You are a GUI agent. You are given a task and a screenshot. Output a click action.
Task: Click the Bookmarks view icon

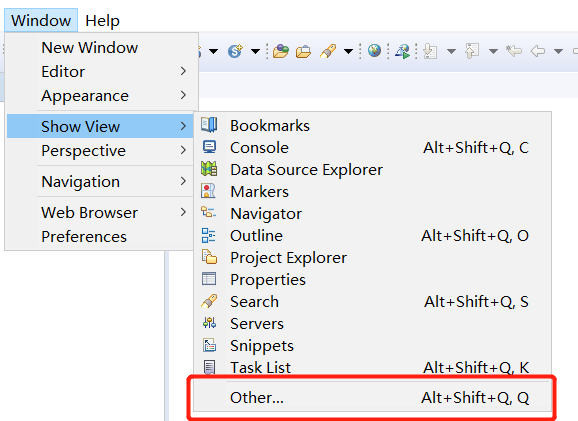(x=209, y=125)
